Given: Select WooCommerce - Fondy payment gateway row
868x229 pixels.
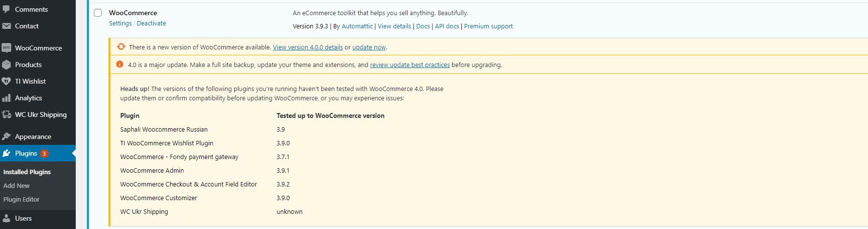Looking at the screenshot, I should (179, 157).
